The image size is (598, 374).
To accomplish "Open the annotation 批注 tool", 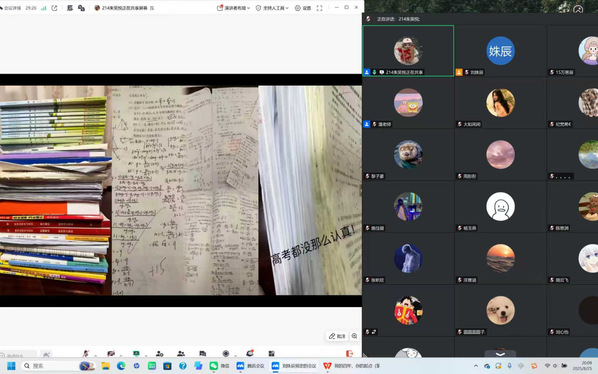I will (x=337, y=336).
